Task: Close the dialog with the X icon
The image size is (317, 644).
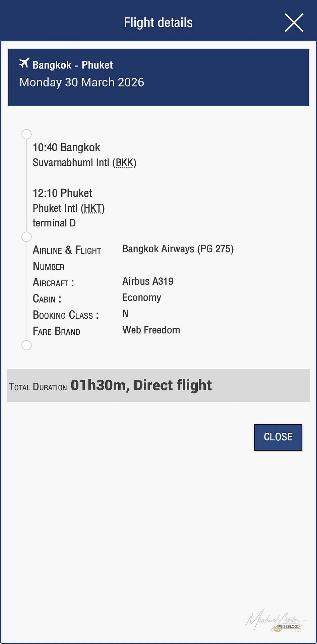Action: coord(294,23)
